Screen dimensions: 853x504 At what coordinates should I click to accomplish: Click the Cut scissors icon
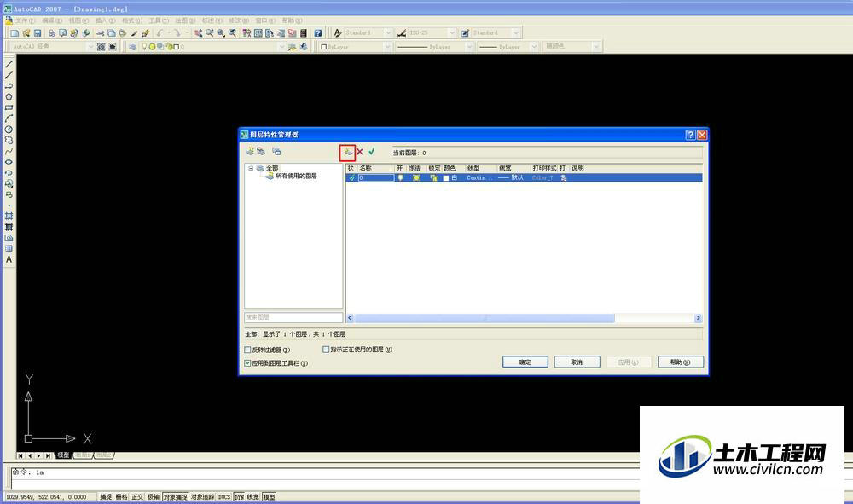(x=100, y=33)
